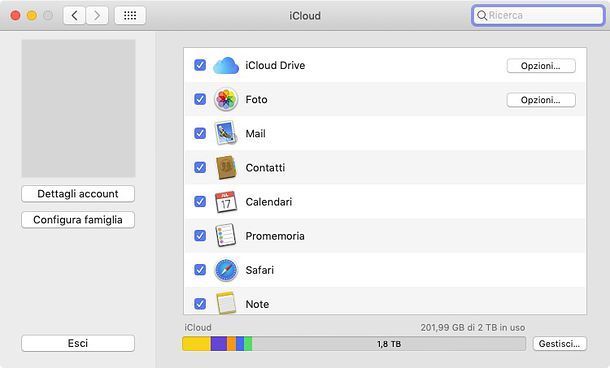The height and width of the screenshot is (368, 610).
Task: Show all preferences with the grid button
Action: [x=130, y=16]
